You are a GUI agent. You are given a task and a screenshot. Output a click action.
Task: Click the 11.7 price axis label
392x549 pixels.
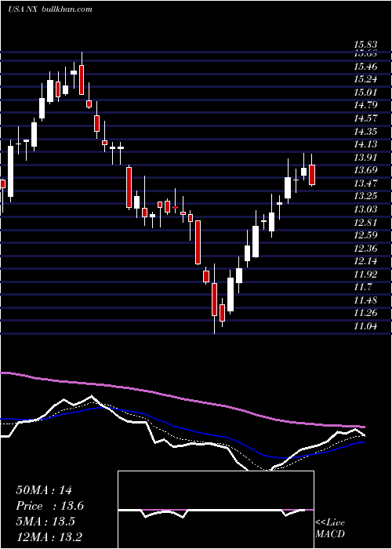point(362,288)
